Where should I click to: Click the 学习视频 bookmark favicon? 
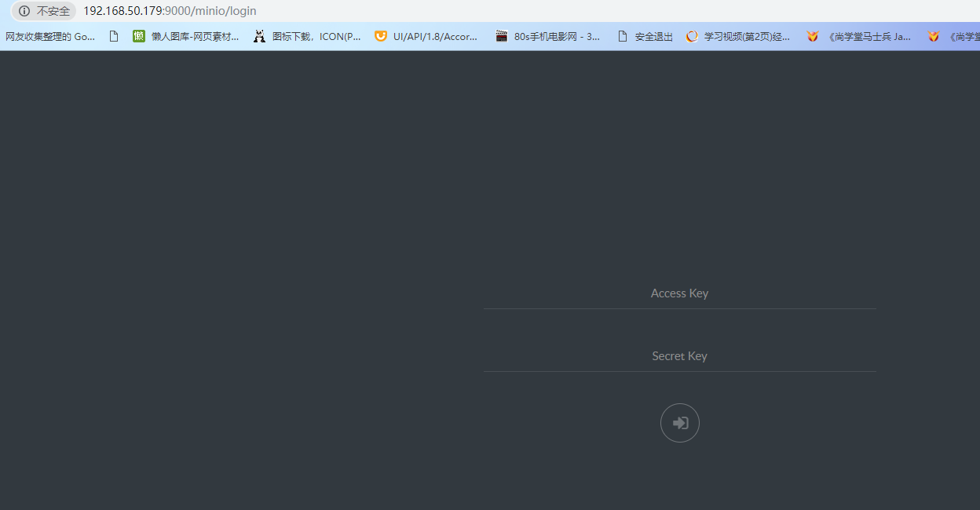[692, 36]
